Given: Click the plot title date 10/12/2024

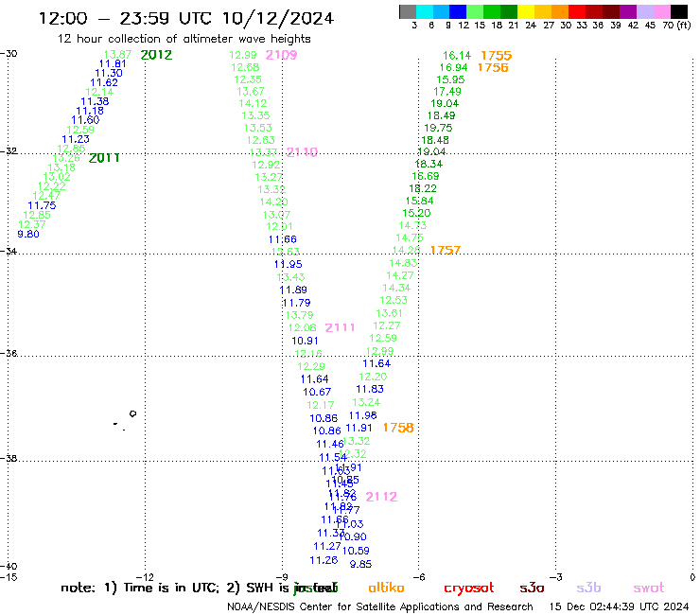Looking at the screenshot, I should pyautogui.click(x=278, y=18).
